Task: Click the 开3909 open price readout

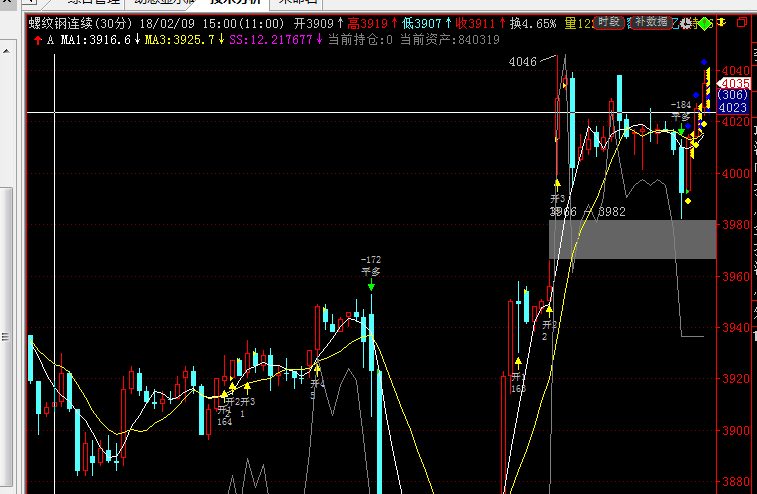Action: point(314,23)
